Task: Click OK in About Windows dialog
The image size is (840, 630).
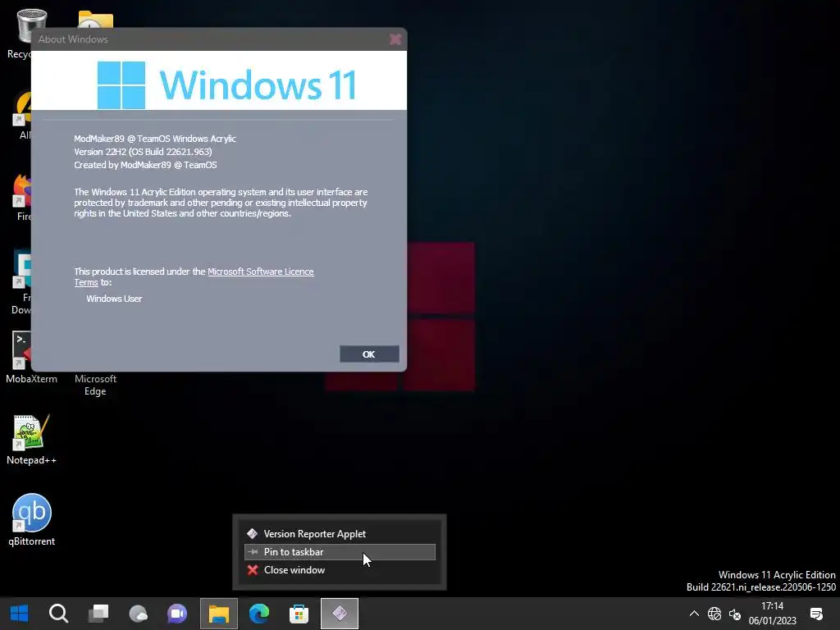Action: [369, 354]
